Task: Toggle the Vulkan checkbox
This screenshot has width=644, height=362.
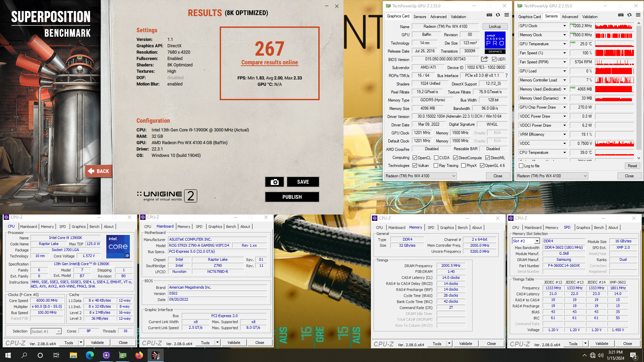Action: click(x=415, y=166)
